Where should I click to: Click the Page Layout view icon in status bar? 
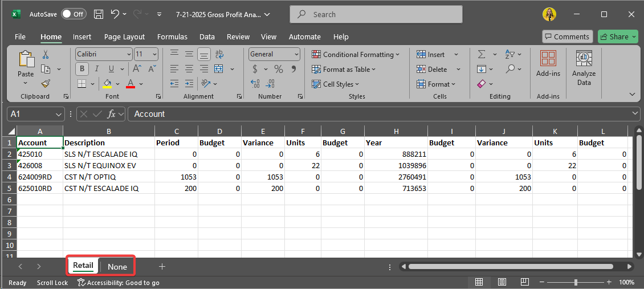click(x=502, y=282)
